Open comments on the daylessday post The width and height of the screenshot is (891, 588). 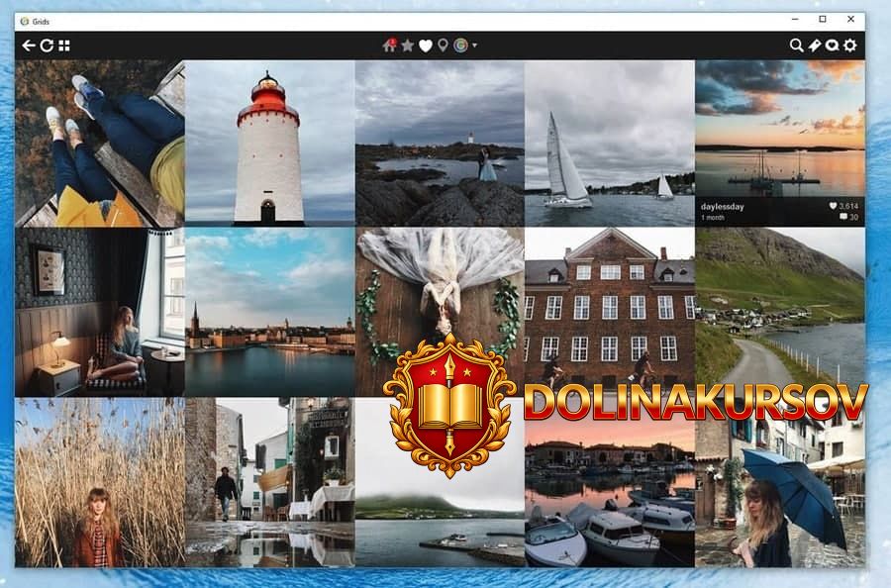846,218
